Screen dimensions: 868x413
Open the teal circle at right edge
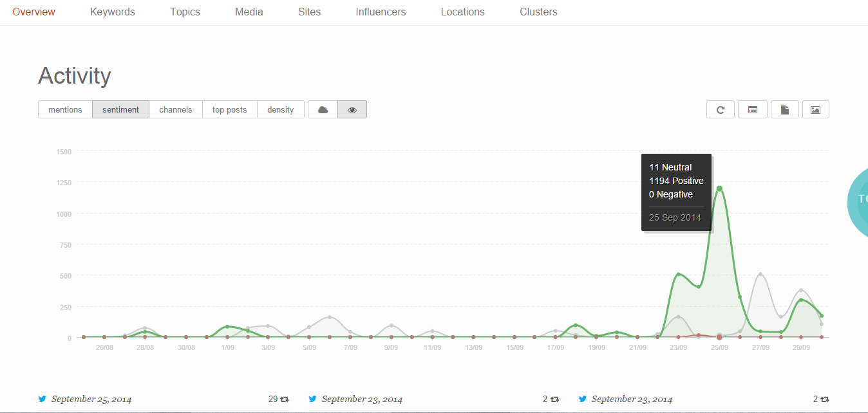pyautogui.click(x=858, y=201)
